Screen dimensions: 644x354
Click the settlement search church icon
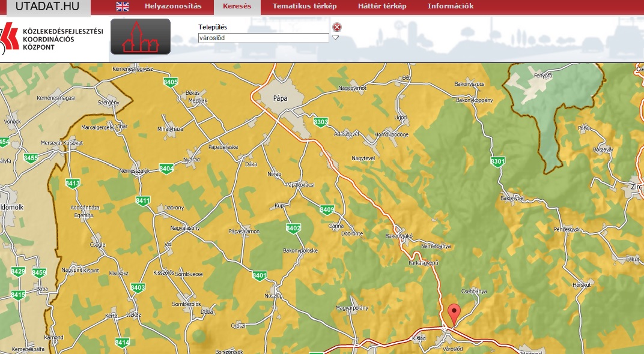pyautogui.click(x=140, y=37)
